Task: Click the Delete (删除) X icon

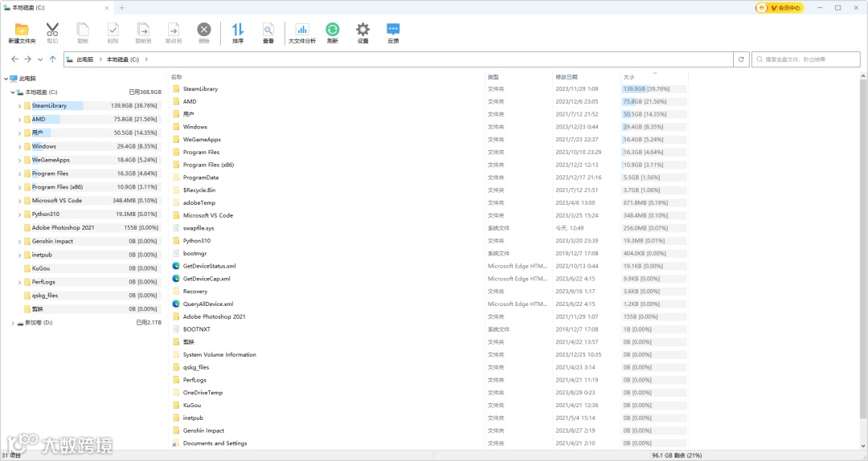Action: click(x=203, y=30)
